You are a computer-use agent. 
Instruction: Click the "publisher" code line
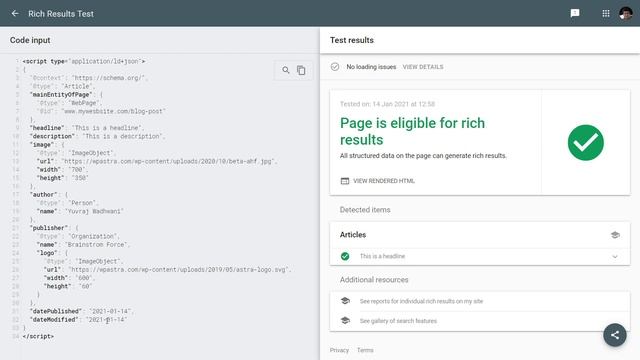click(53, 228)
